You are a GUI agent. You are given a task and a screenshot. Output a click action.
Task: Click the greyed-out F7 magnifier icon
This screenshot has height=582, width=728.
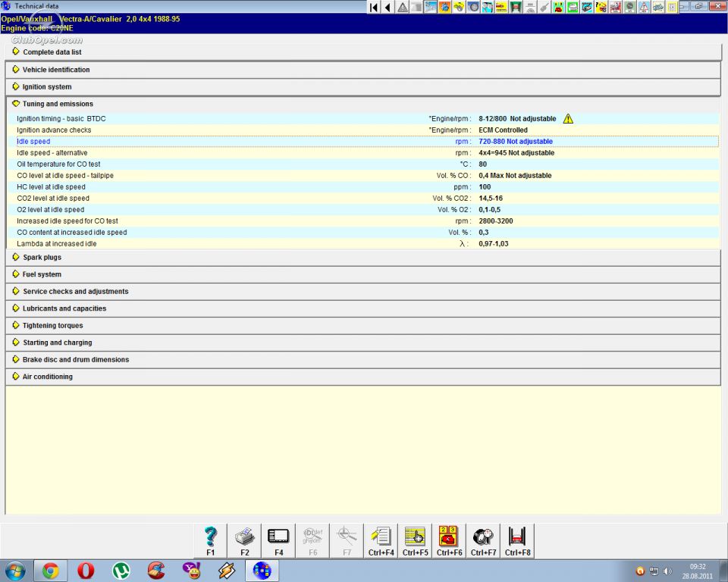(x=347, y=540)
